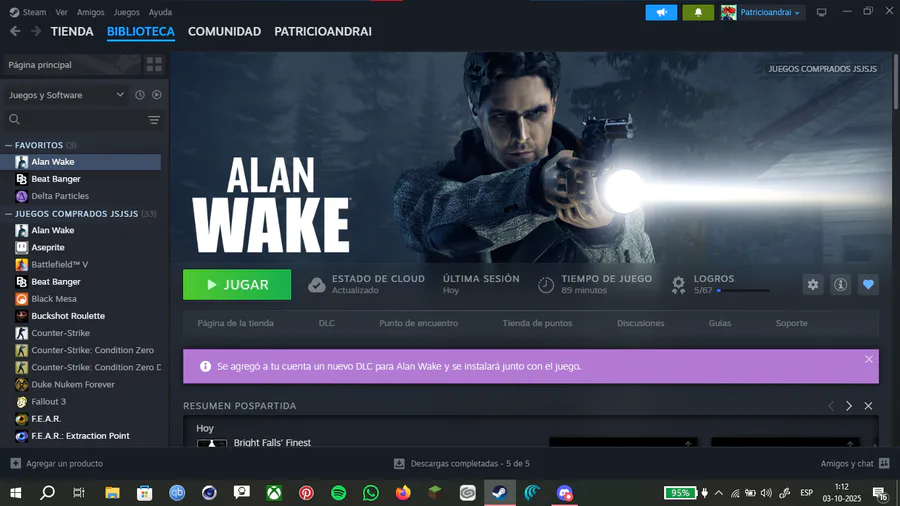
Task: Open the PATRICIOANDRAI profile tab
Action: click(x=323, y=32)
